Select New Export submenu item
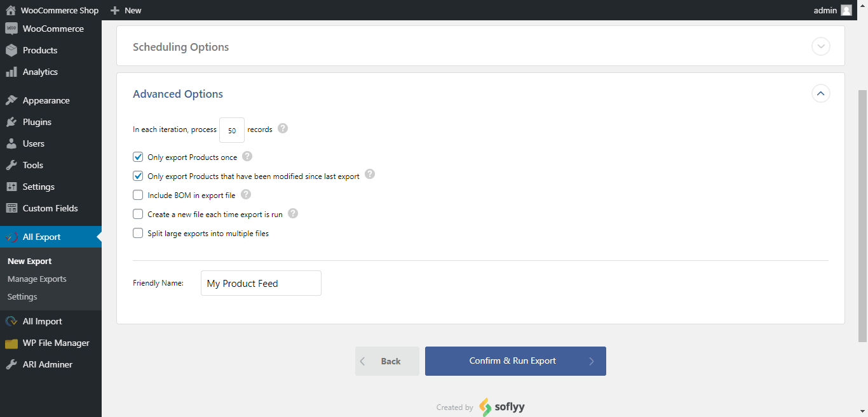 pyautogui.click(x=30, y=261)
